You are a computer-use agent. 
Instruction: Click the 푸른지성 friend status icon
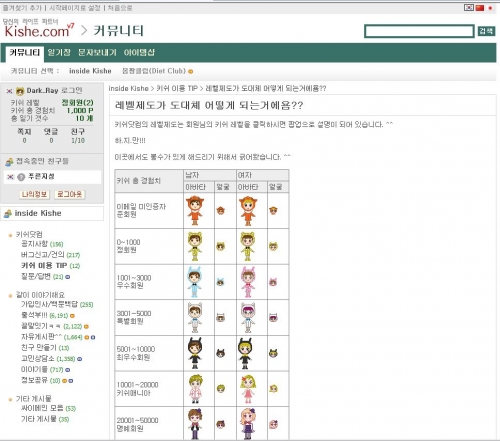tap(21, 177)
